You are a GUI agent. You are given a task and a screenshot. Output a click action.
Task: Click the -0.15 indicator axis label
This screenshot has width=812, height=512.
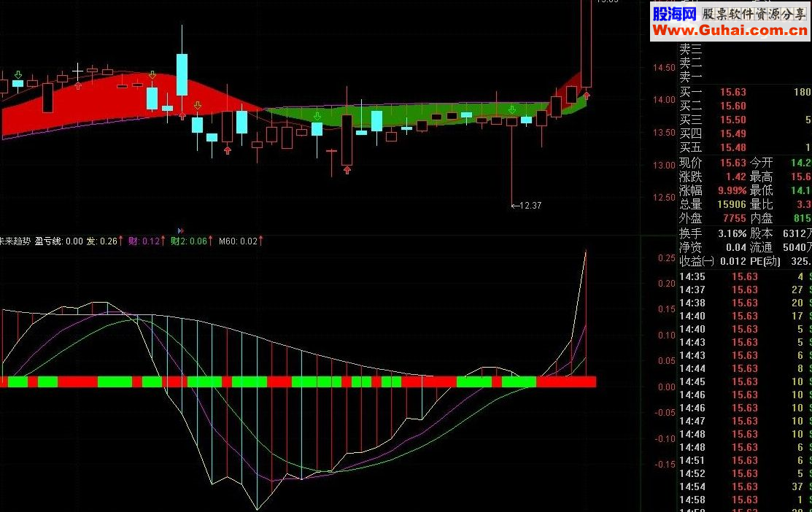coord(665,465)
